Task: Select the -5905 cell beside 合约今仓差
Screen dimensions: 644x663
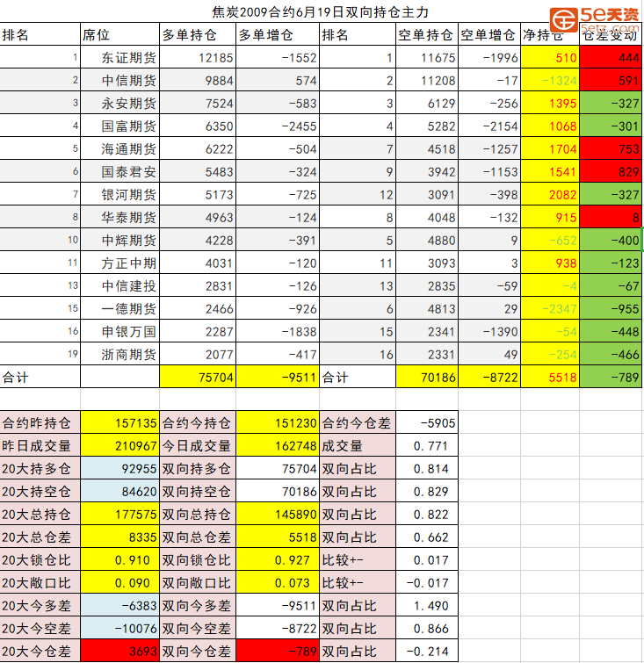Action: 427,422
